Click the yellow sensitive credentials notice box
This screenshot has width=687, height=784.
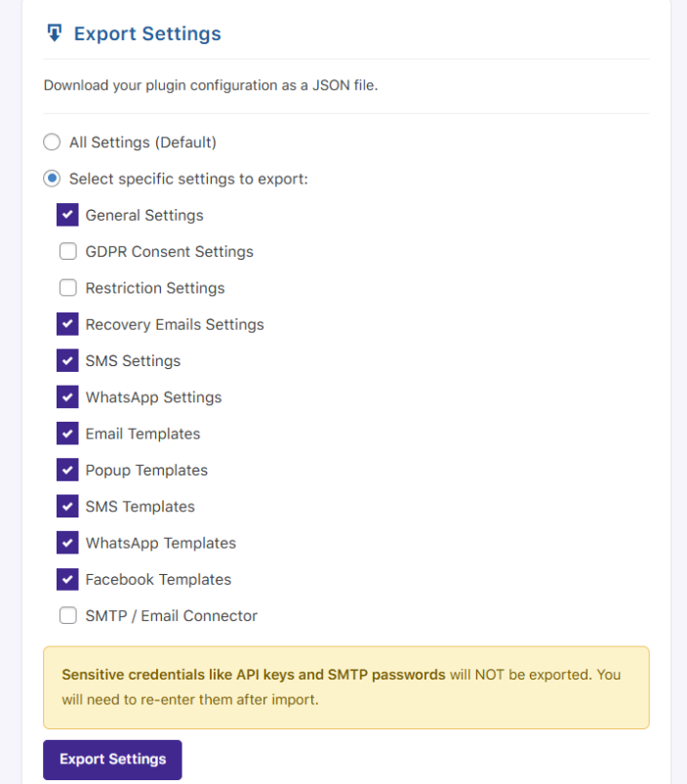tap(345, 687)
